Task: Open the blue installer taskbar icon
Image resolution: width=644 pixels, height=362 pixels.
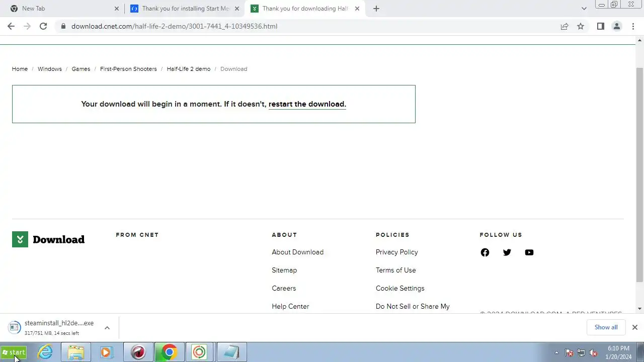Action: 231,352
